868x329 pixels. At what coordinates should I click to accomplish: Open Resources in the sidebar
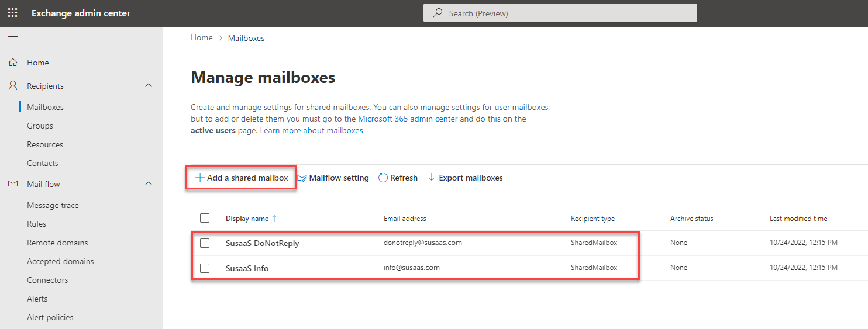tap(45, 144)
